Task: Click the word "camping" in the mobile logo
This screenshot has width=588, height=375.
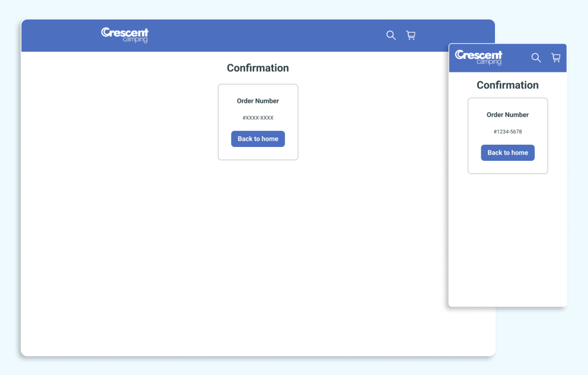Action: click(489, 62)
